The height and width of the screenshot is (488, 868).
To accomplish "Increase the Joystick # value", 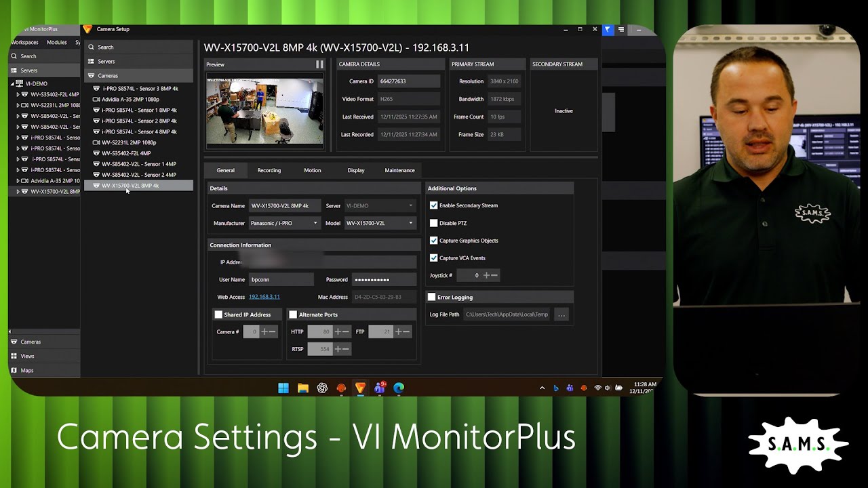I will [486, 275].
